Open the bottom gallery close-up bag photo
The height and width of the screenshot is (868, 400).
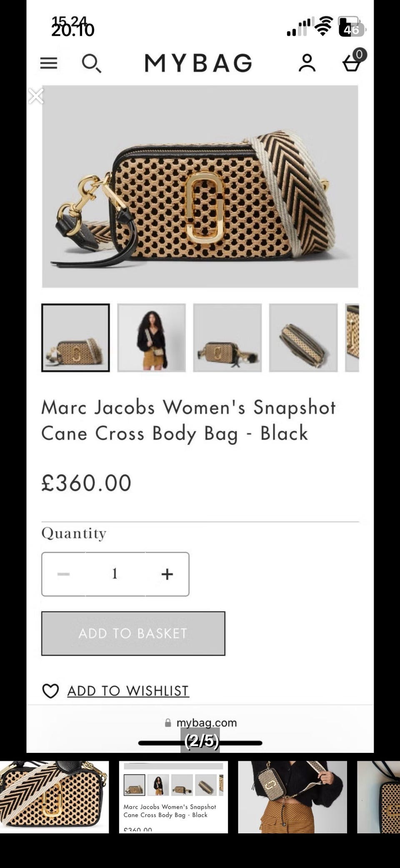pos(54,797)
